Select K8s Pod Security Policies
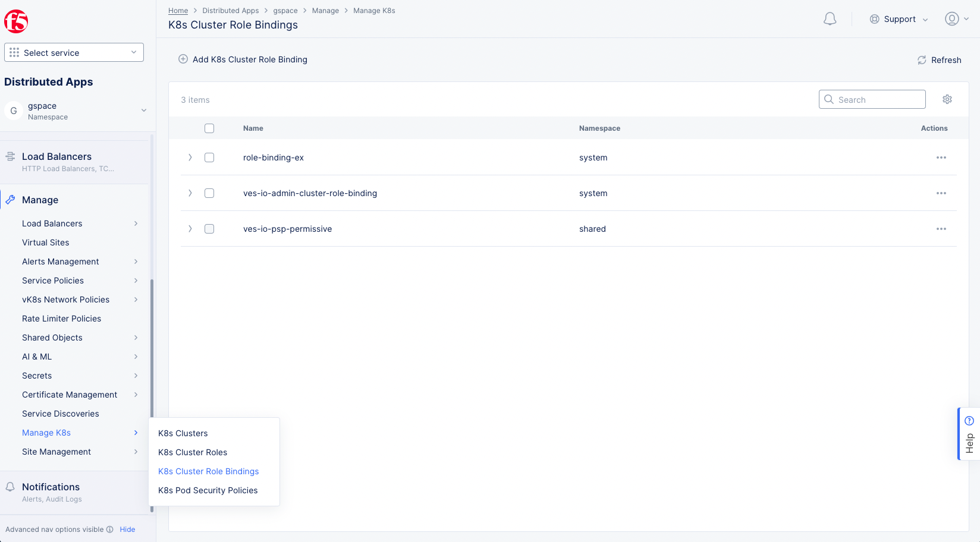980x542 pixels. click(208, 490)
